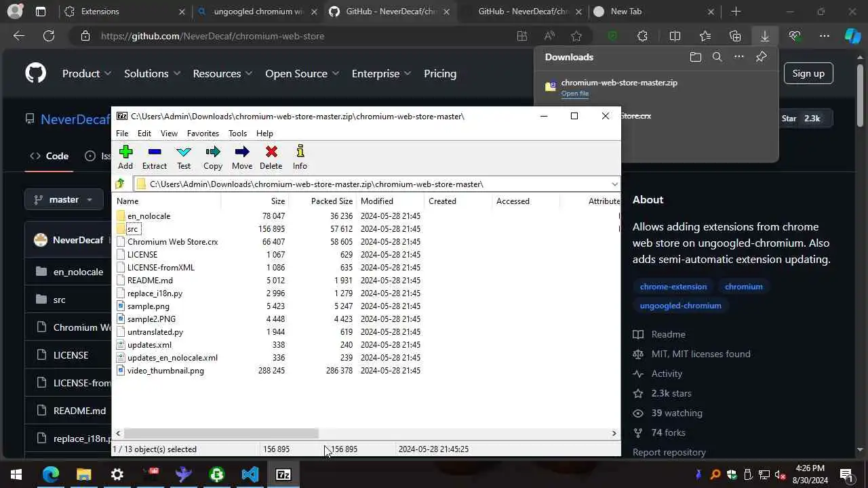
Task: Click the Add button in 7-Zip toolbar
Action: 125,157
